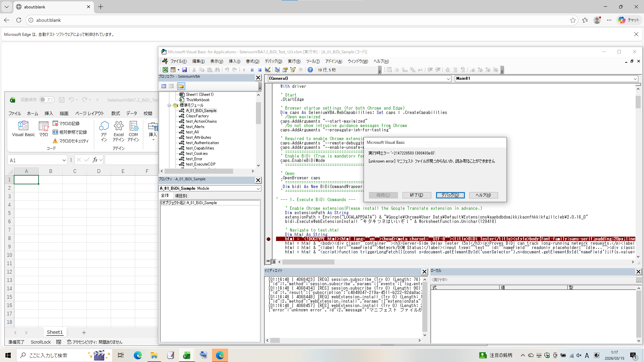Open Macro Security in Excel ribbon
The height and width of the screenshot is (362, 644).
coord(71,141)
